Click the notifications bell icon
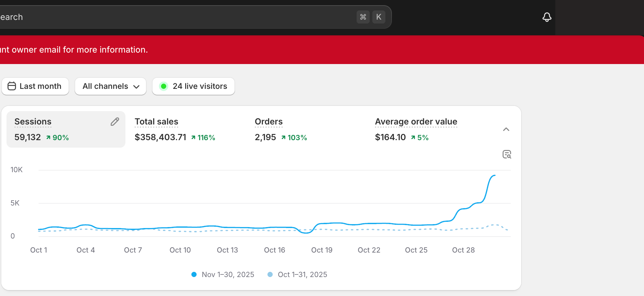 tap(547, 17)
